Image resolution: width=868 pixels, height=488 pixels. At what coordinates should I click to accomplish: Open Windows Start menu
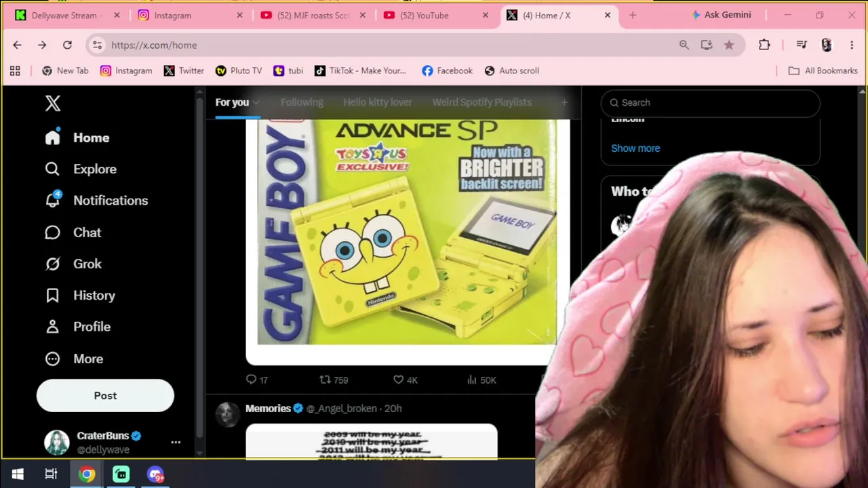18,474
